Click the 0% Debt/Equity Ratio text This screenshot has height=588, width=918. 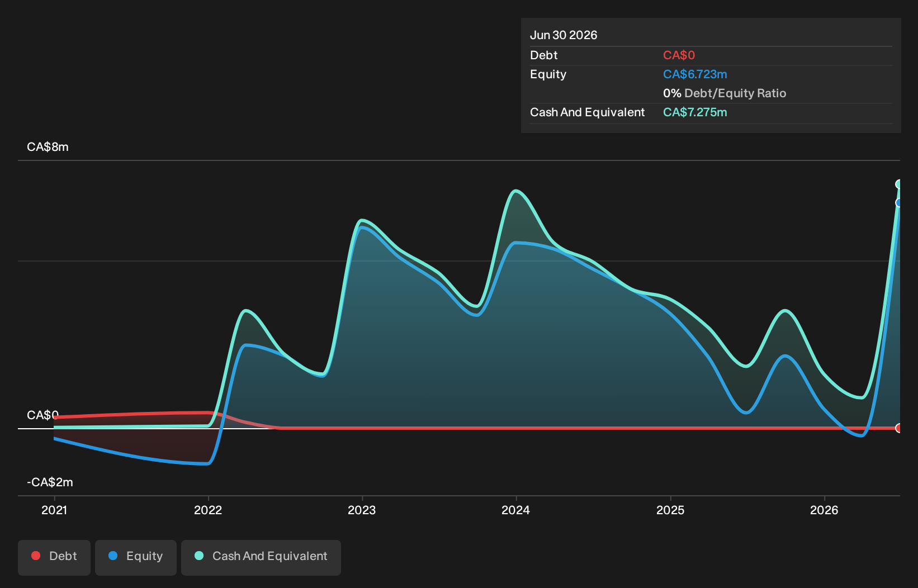click(725, 93)
